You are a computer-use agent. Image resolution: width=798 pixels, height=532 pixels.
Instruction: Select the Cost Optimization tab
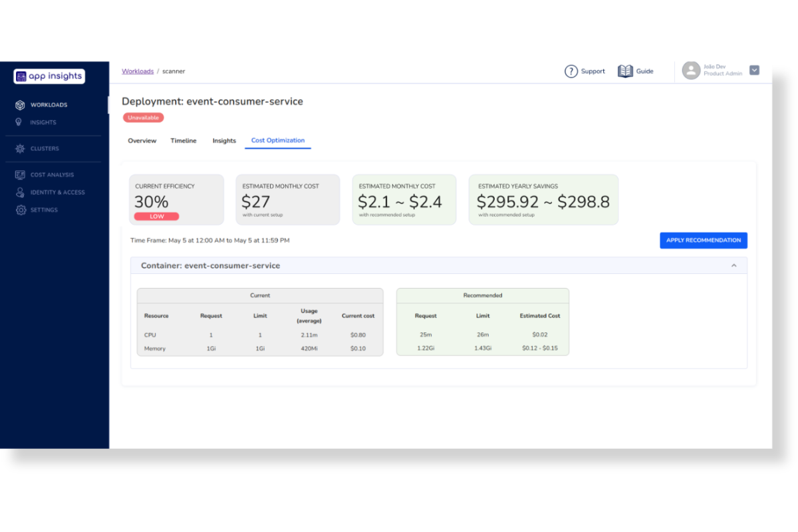(278, 140)
